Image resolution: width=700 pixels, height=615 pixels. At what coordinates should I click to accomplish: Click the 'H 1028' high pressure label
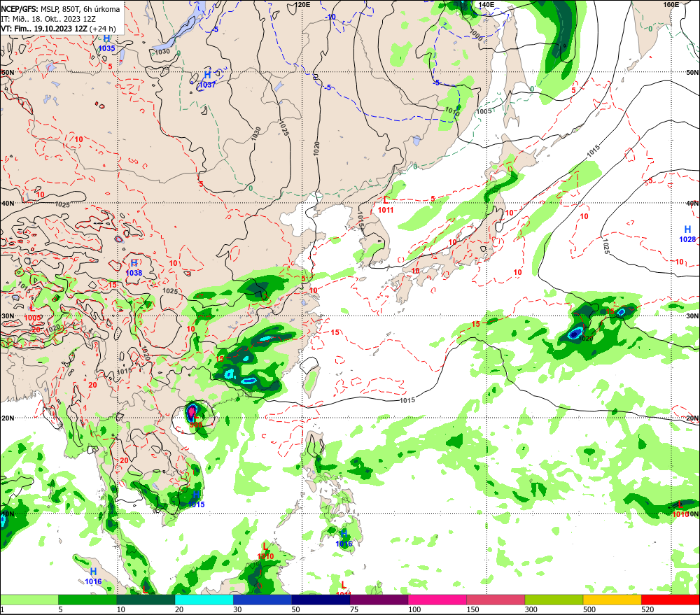tap(687, 234)
